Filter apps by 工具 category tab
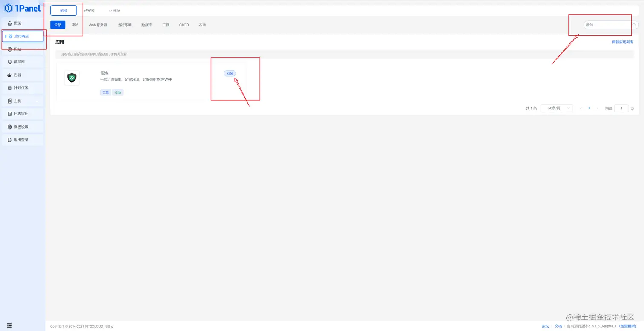The width and height of the screenshot is (644, 331). (x=166, y=25)
